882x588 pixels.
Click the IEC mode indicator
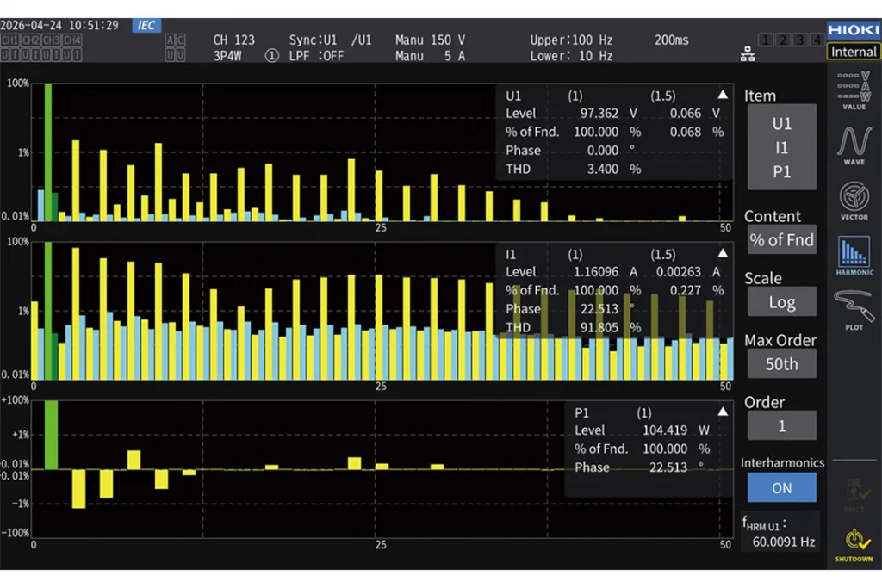146,25
